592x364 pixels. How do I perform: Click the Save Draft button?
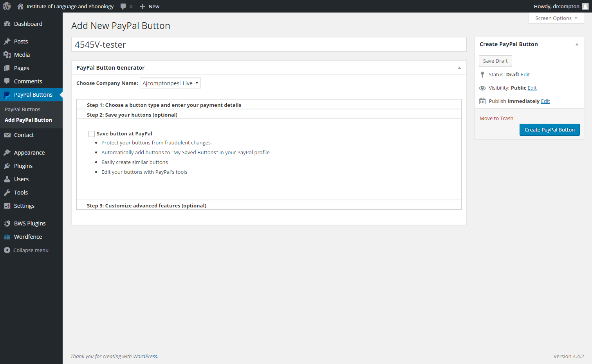495,61
